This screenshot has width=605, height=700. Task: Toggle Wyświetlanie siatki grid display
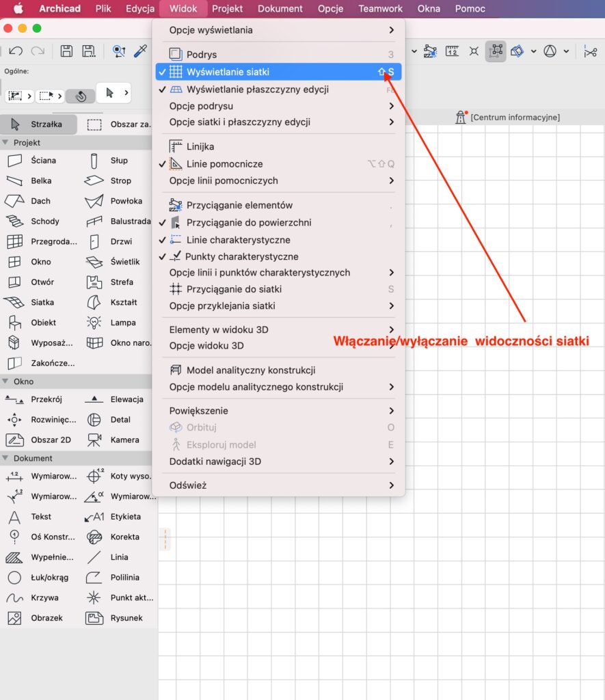278,72
